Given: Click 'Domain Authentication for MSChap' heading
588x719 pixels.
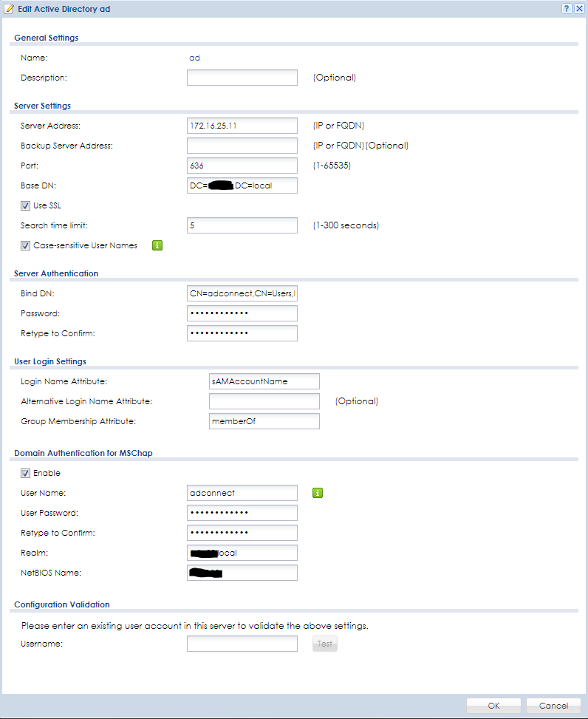Looking at the screenshot, I should [x=83, y=453].
